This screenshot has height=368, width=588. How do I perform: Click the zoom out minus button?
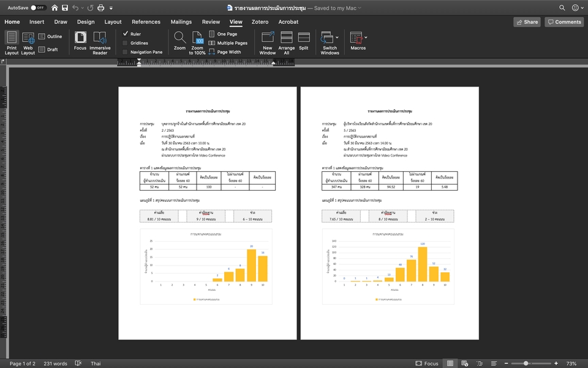(x=507, y=364)
